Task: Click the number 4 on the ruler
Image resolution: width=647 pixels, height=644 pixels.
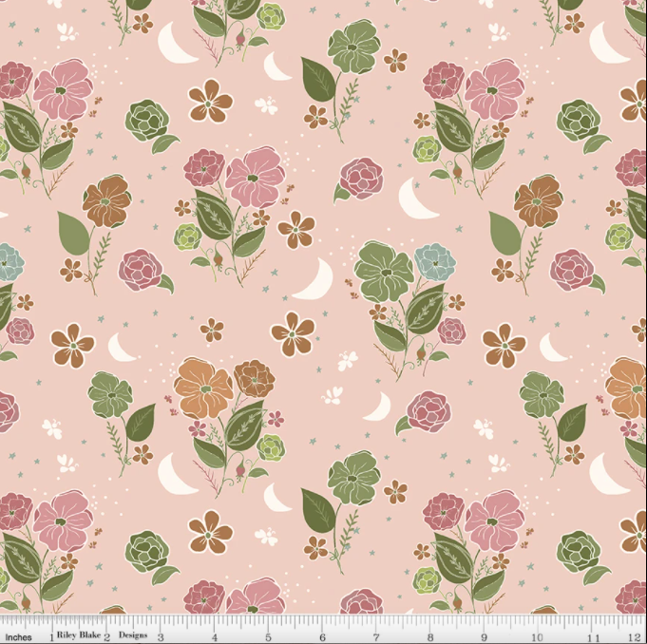Action: coord(214,635)
